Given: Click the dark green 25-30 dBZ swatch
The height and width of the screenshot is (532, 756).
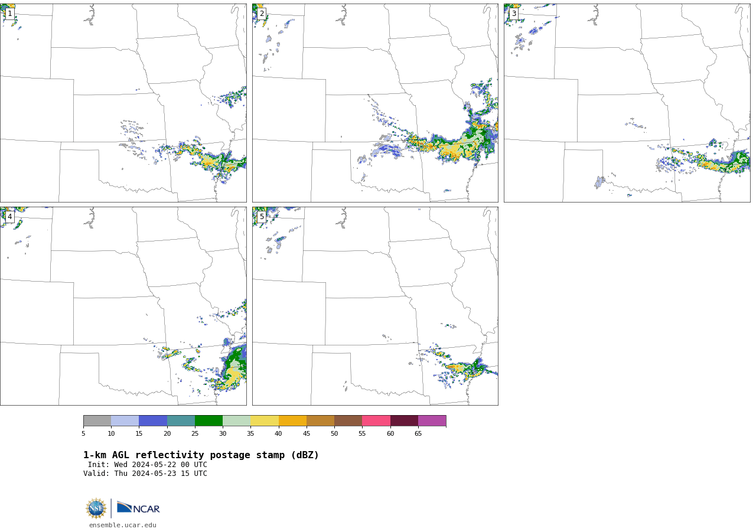Looking at the screenshot, I should 208,420.
